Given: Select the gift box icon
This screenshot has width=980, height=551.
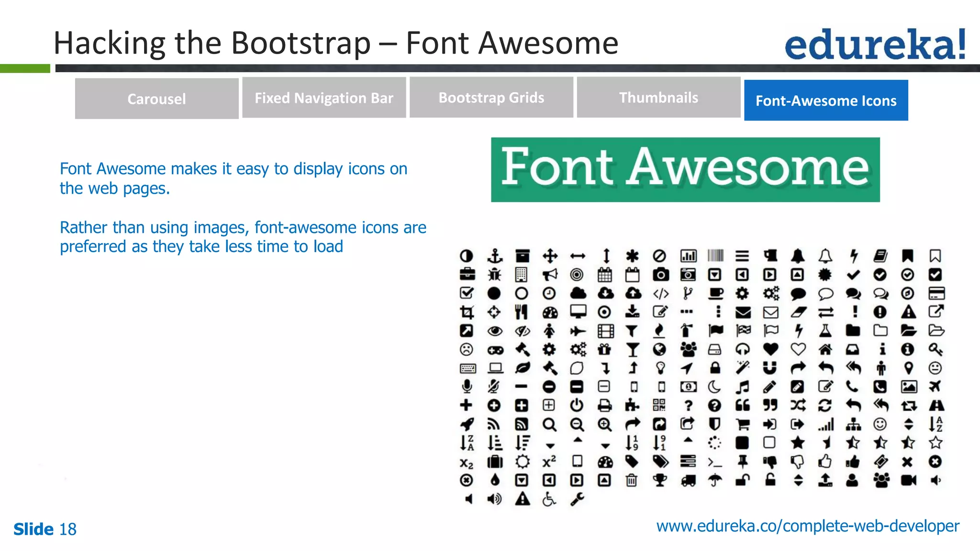Looking at the screenshot, I should coord(605,349).
